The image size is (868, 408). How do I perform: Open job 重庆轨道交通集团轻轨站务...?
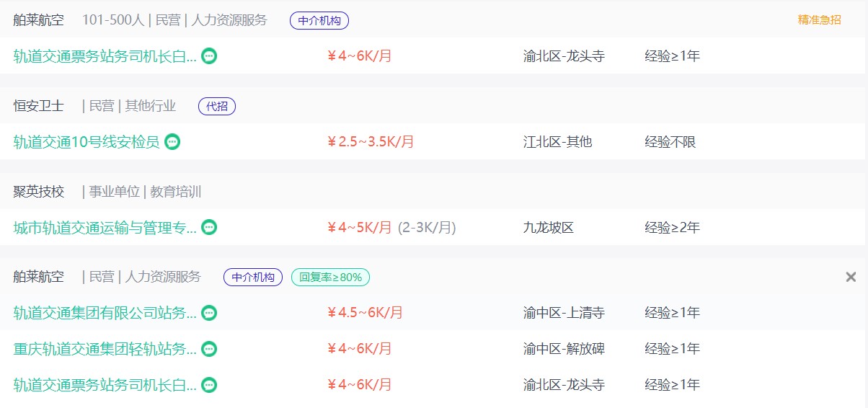[x=105, y=349]
